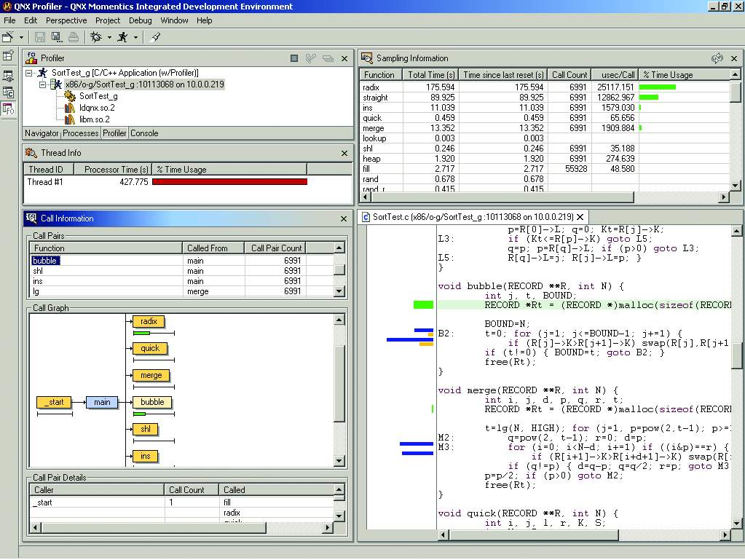
Task: Click the disabled connect icon in Profiler panel header
Action: tap(311, 58)
